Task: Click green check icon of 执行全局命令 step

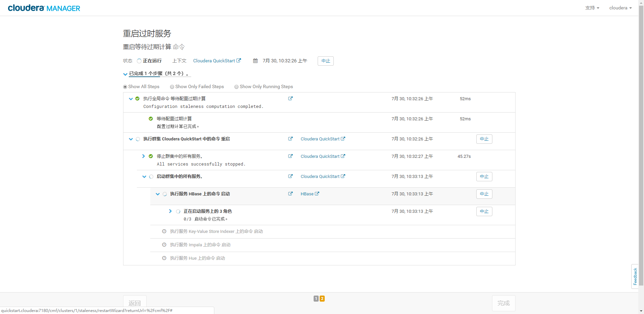Action: [x=138, y=99]
